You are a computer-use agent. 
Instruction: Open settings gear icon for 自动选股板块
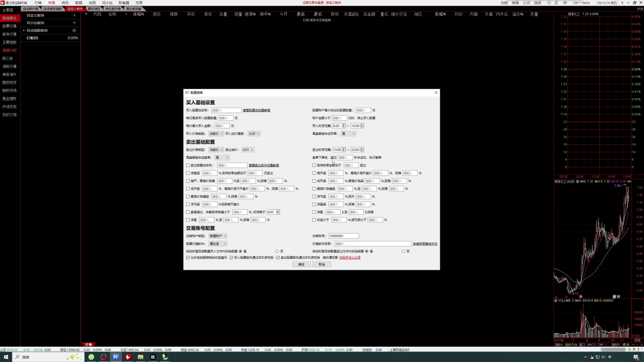point(74,30)
